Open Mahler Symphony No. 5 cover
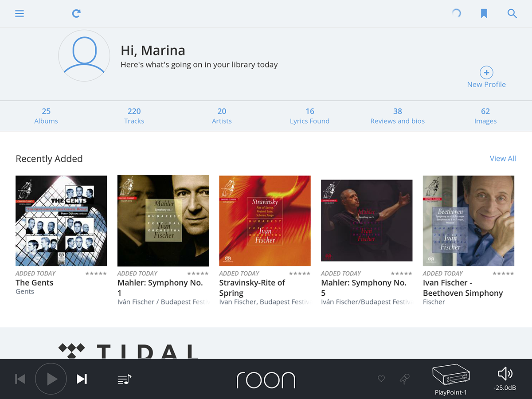532x399 pixels. click(367, 220)
